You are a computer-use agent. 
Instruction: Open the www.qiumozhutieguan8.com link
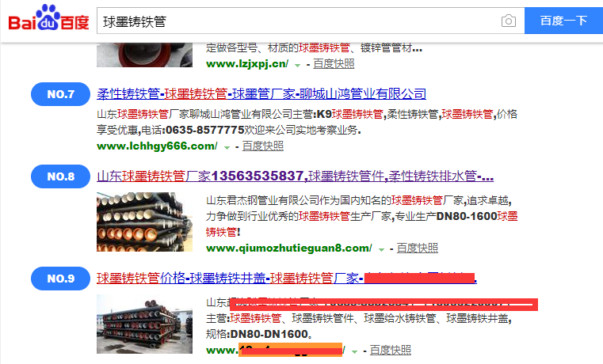(289, 248)
